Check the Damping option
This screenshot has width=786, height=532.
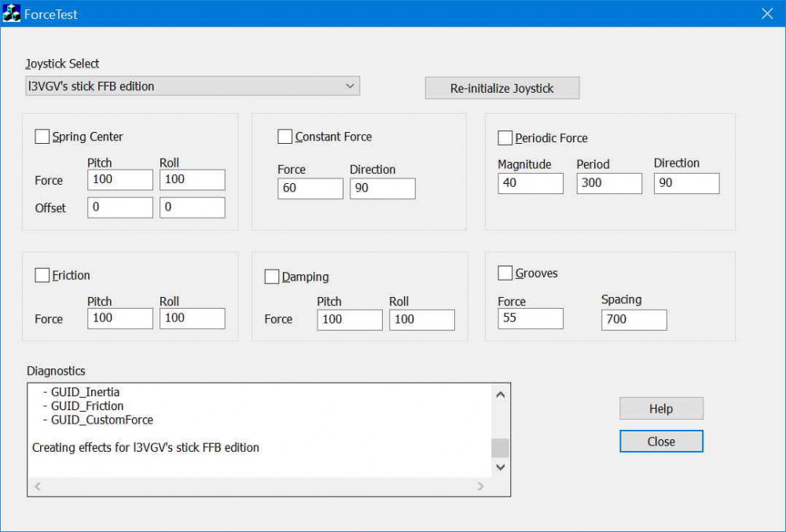click(x=272, y=277)
